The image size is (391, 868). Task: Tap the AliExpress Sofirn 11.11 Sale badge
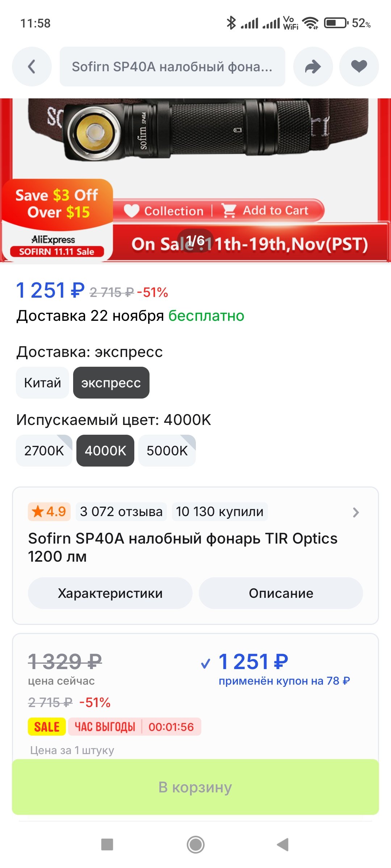(x=57, y=246)
